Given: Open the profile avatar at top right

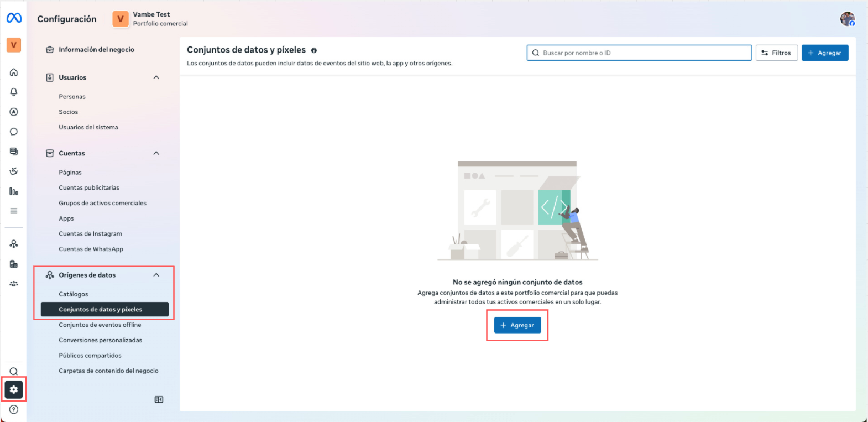Looking at the screenshot, I should [x=847, y=19].
